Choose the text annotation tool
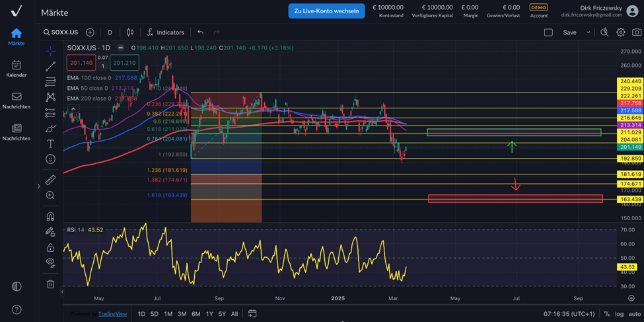Viewport: 644px width, 322px height. tap(50, 143)
